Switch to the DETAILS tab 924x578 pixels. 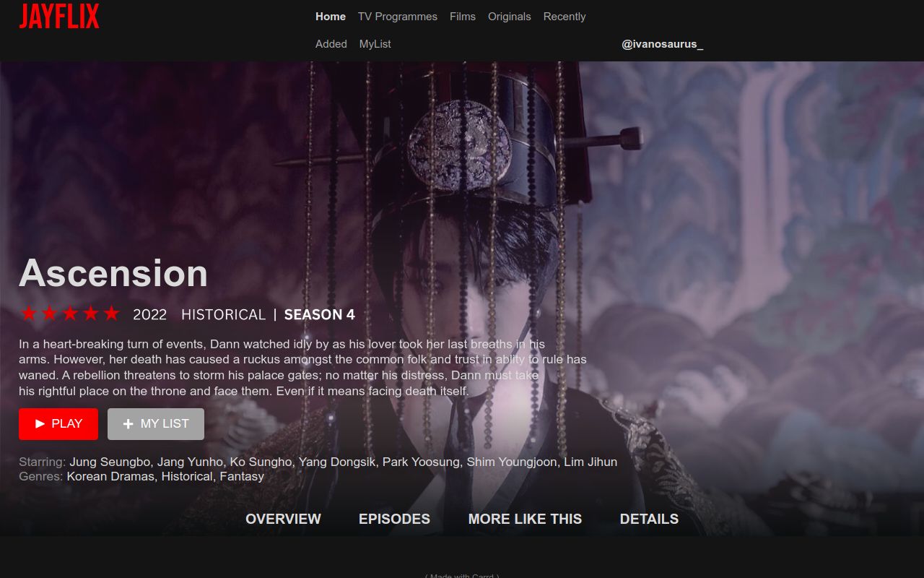tap(649, 519)
